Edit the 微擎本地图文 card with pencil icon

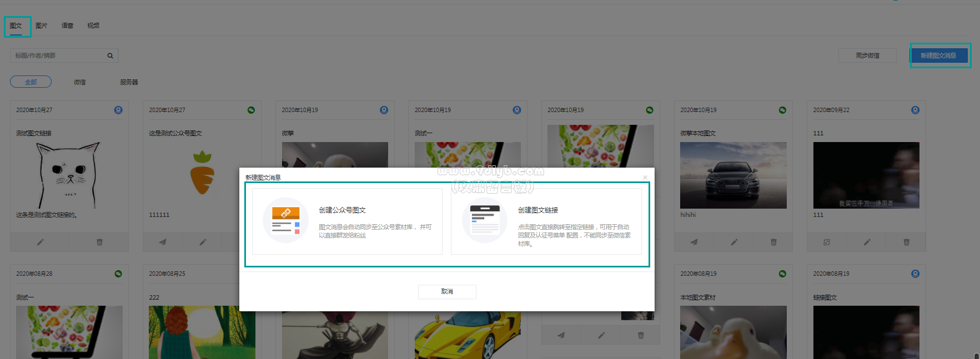point(734,242)
